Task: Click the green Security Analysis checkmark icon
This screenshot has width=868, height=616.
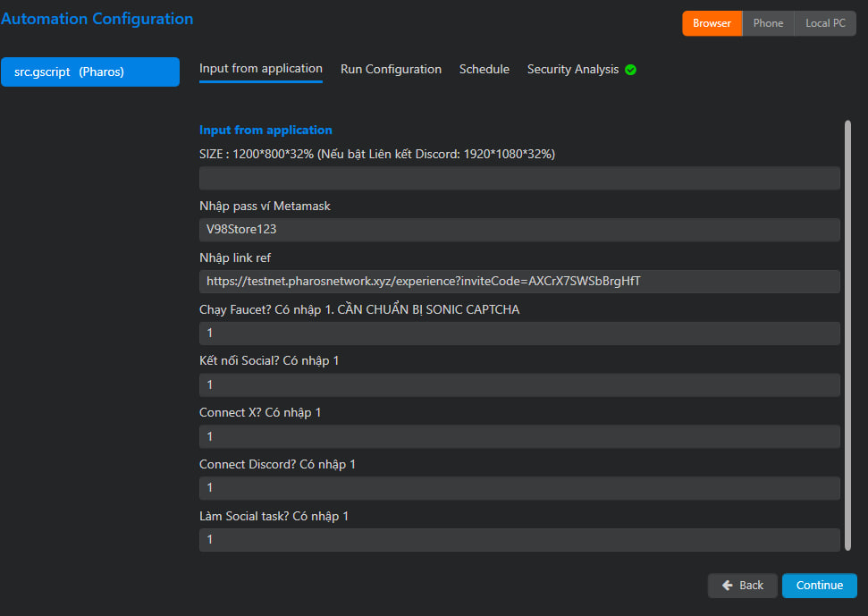Action: [x=630, y=70]
